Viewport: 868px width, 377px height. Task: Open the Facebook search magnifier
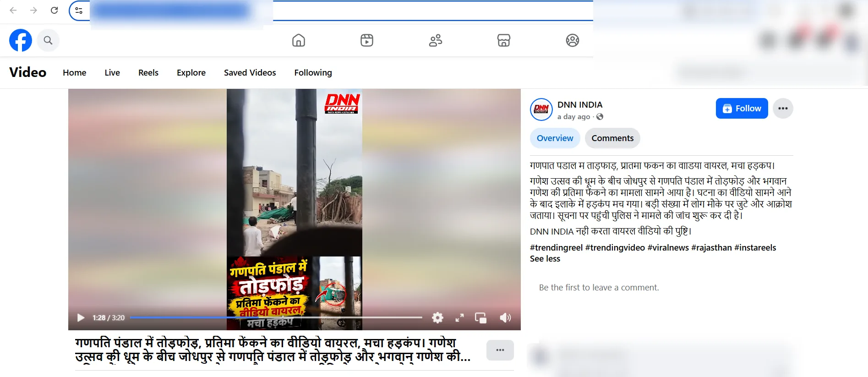[48, 40]
